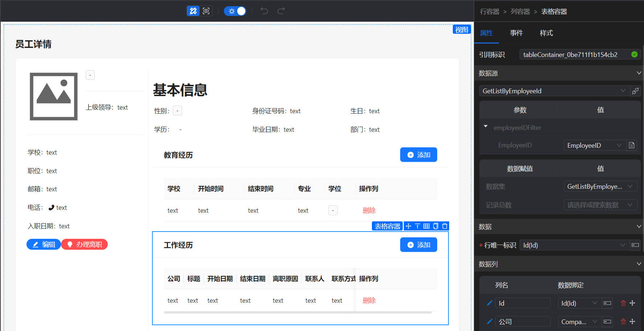
Task: Click the 引用标识 input field
Action: pos(580,54)
